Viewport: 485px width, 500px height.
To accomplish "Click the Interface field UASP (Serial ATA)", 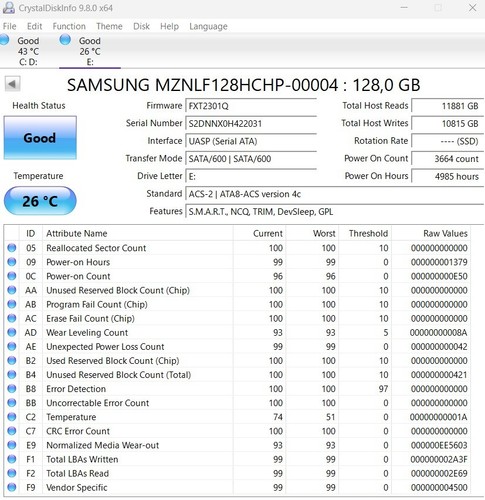I will pos(251,141).
